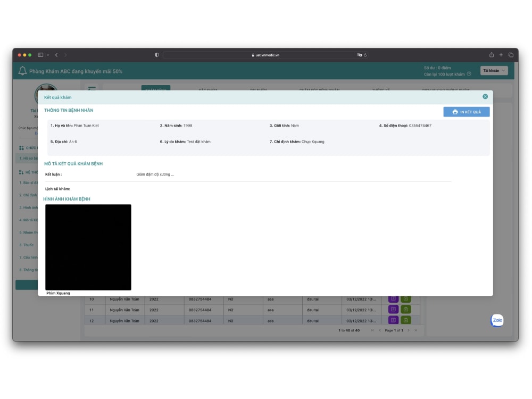The height and width of the screenshot is (399, 532).
Task: Click green icon in row 12
Action: (406, 320)
